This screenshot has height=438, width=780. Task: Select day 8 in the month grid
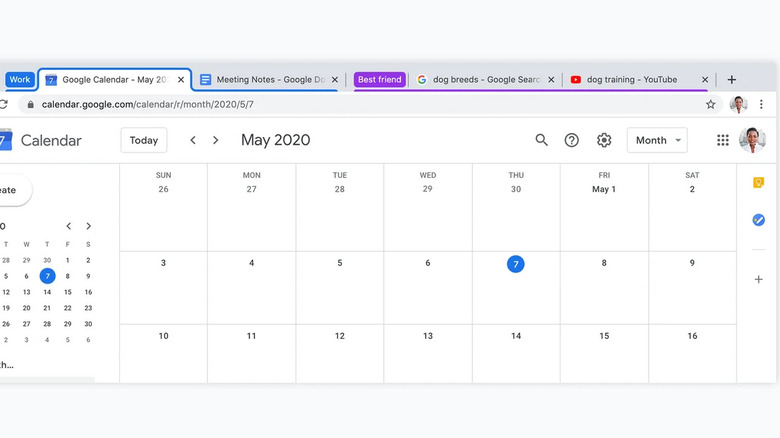(604, 263)
